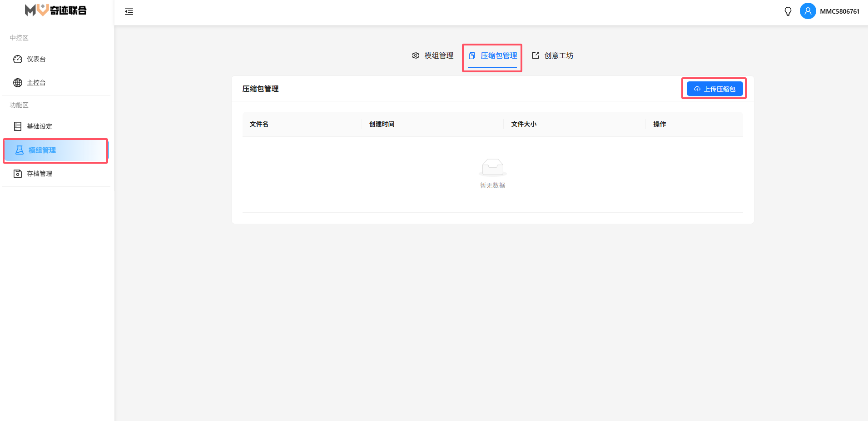Viewport: 868px width, 421px height.
Task: Switch to the 模组管理 tab
Action: click(438, 55)
